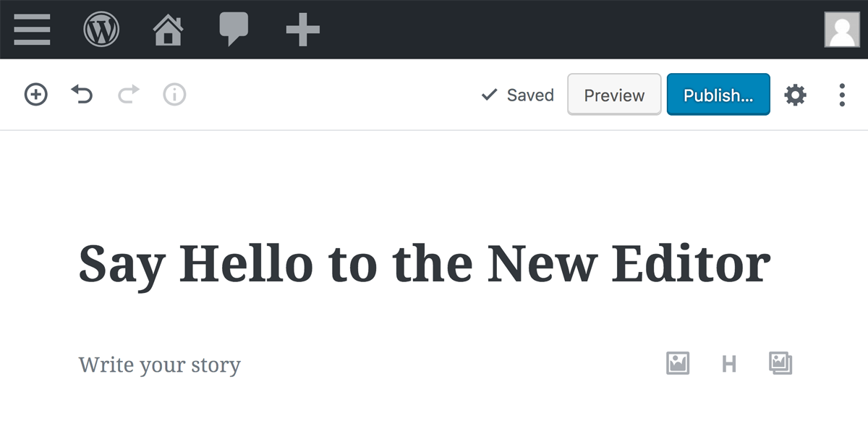Image resolution: width=868 pixels, height=434 pixels.
Task: Select the post title text
Action: click(425, 263)
